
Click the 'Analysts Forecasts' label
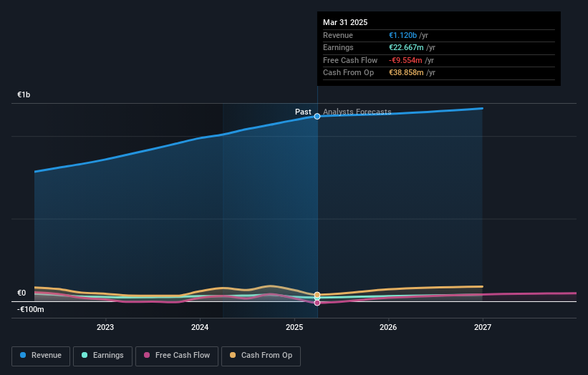[x=357, y=112]
